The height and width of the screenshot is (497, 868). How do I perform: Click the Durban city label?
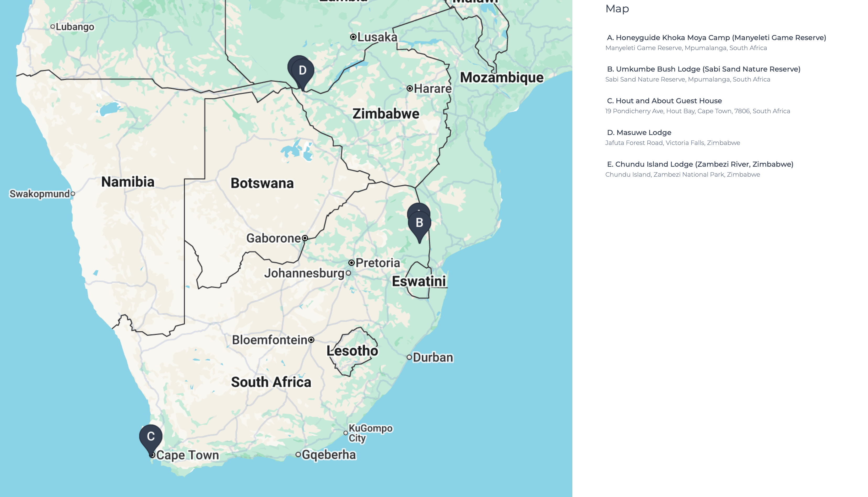(x=433, y=357)
